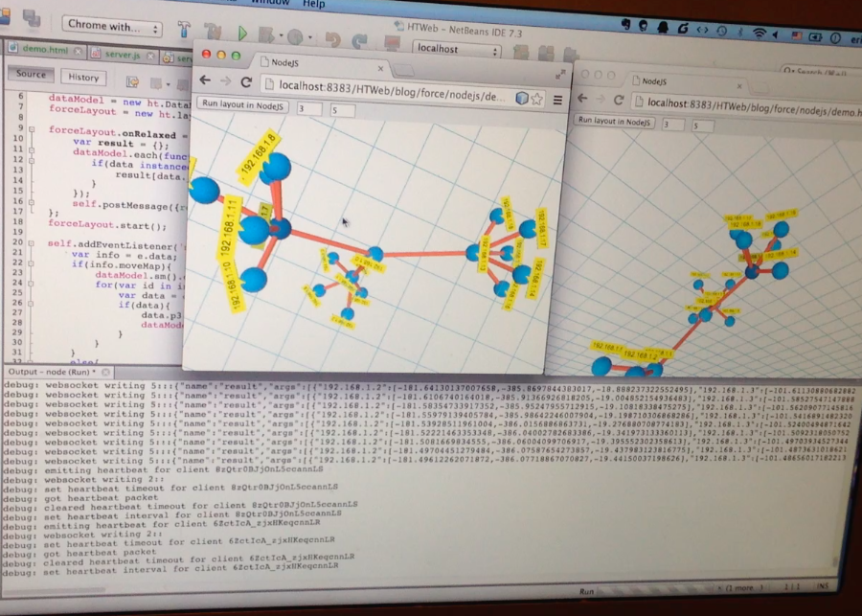Collapse the code fold at line 20
This screenshot has width=862, height=616.
[x=31, y=243]
